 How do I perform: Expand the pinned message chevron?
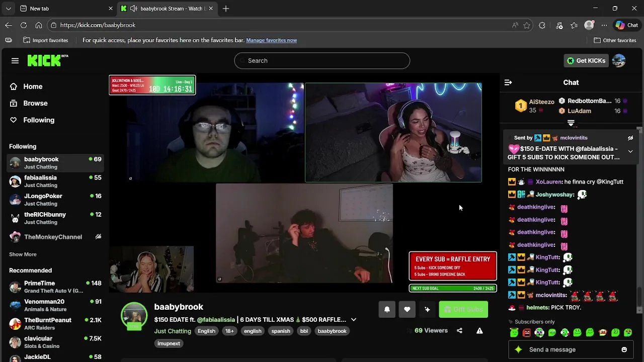[630, 151]
